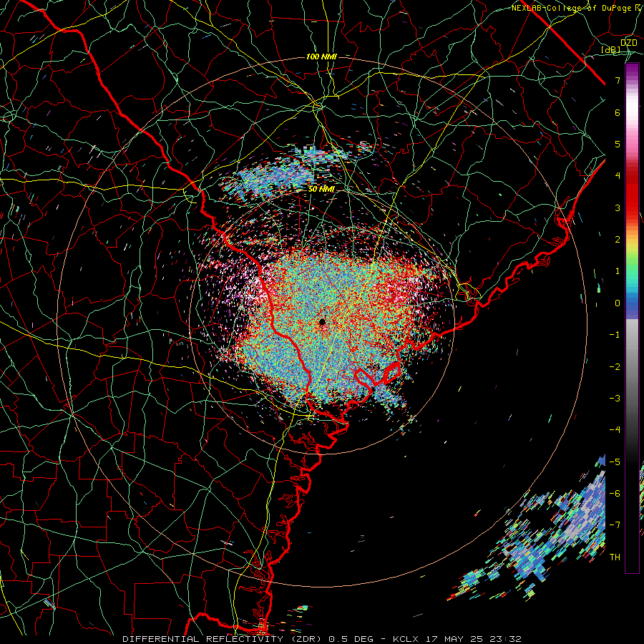Click the "5" value on the dB scale

pos(618,144)
